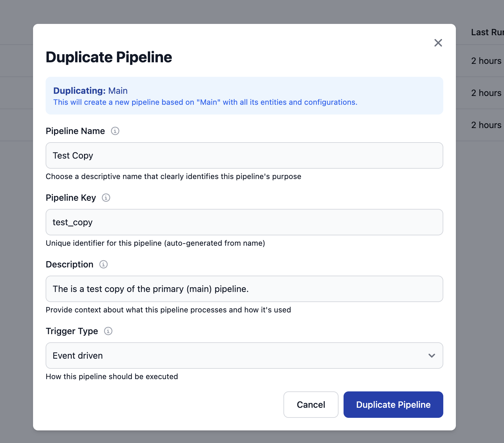Image resolution: width=504 pixels, height=443 pixels.
Task: Click the info icon beside Description
Action: click(103, 265)
